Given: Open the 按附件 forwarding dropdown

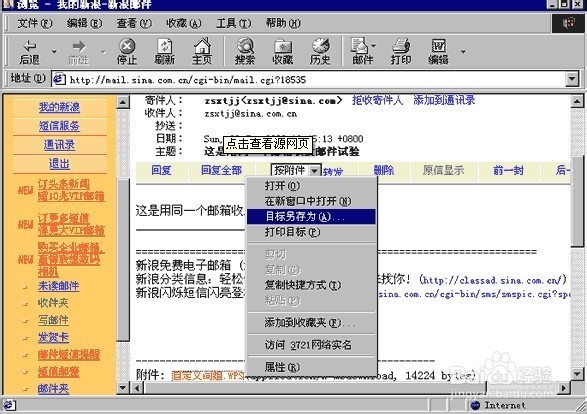Looking at the screenshot, I should pyautogui.click(x=315, y=171).
